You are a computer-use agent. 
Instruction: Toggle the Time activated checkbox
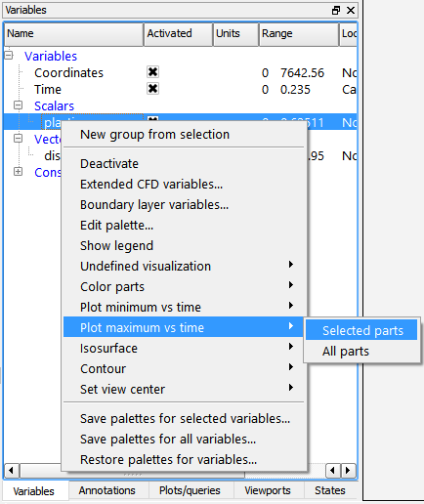pos(152,89)
